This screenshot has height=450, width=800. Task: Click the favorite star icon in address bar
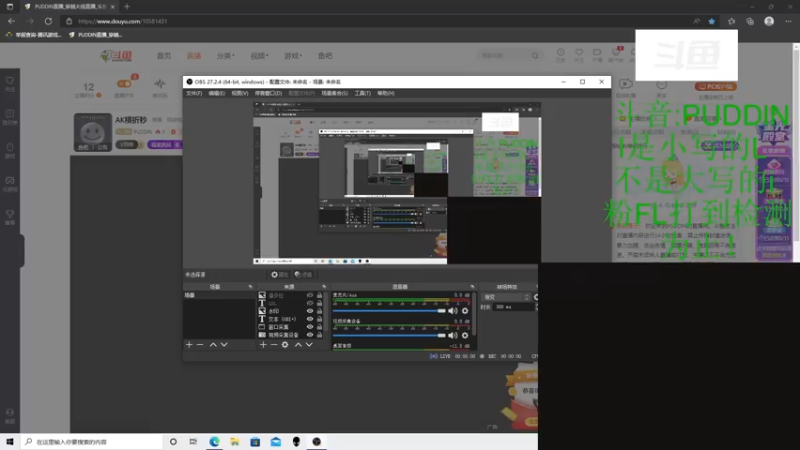click(x=712, y=21)
